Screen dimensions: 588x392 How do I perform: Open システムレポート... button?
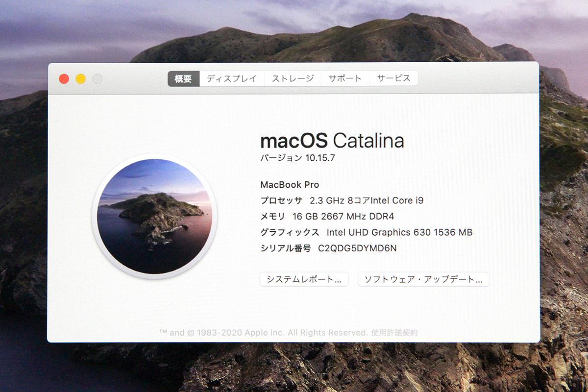pyautogui.click(x=304, y=279)
